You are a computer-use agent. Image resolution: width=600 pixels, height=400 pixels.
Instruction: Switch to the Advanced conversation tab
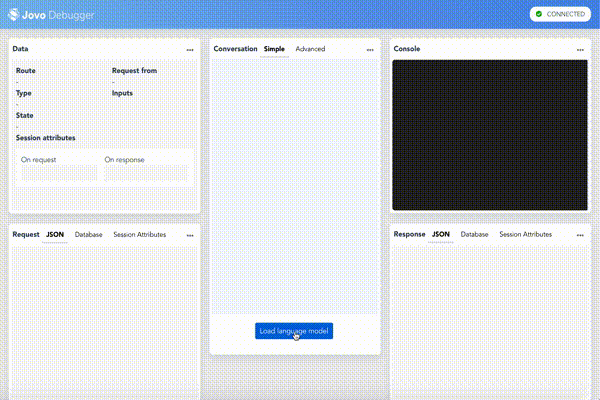(x=310, y=49)
